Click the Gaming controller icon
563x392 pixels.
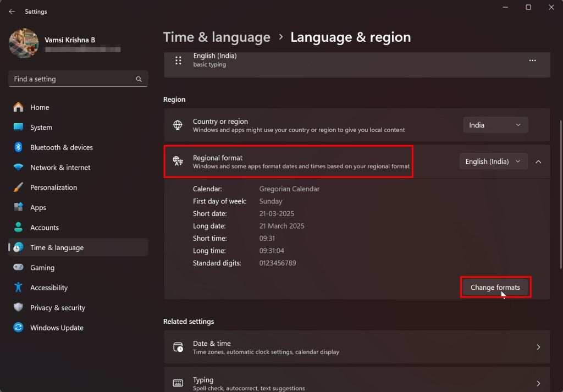click(18, 267)
